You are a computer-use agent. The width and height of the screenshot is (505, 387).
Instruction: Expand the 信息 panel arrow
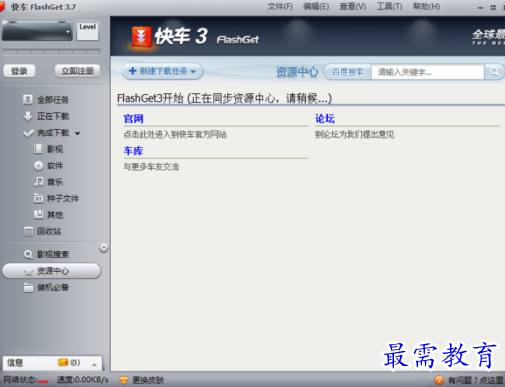click(94, 365)
